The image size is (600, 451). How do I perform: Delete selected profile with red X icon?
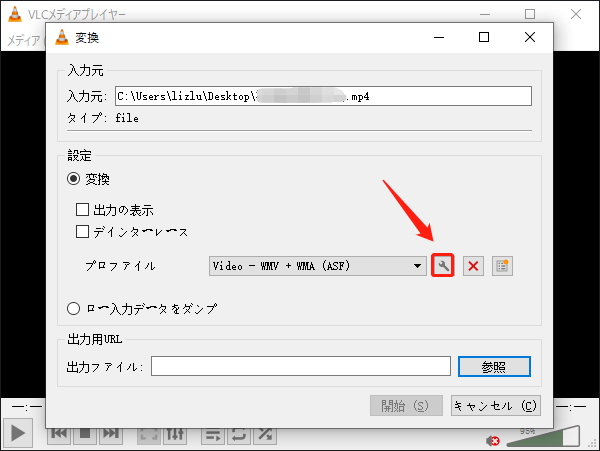[473, 266]
